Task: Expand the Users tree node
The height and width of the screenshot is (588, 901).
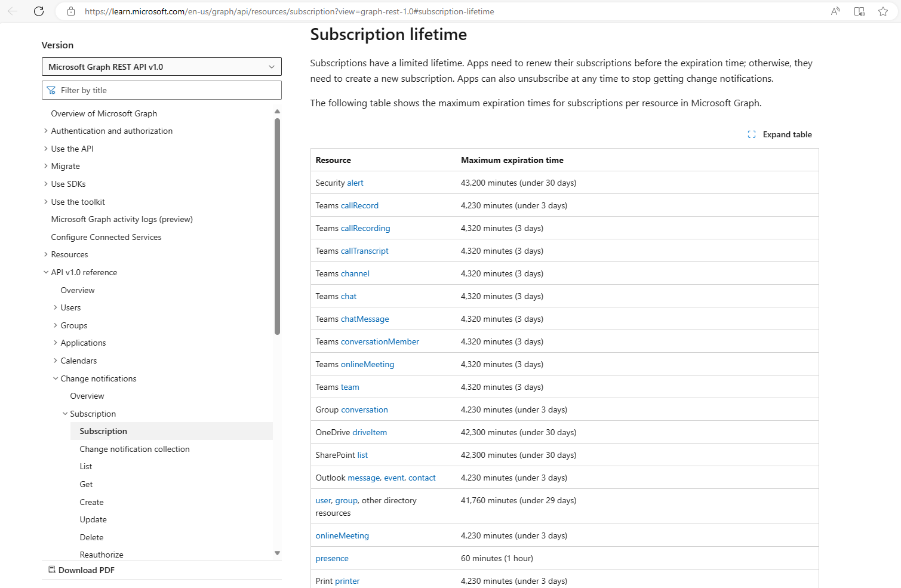Action: point(56,308)
